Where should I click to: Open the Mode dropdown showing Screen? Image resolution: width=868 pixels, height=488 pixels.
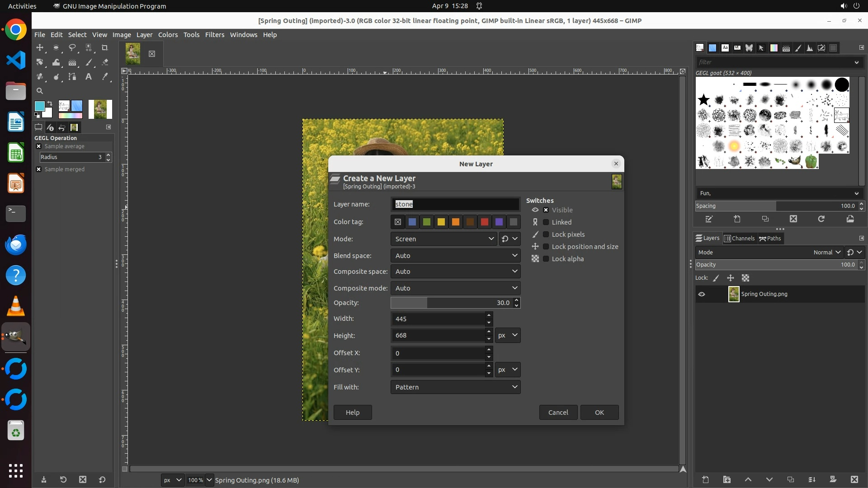[x=444, y=239]
